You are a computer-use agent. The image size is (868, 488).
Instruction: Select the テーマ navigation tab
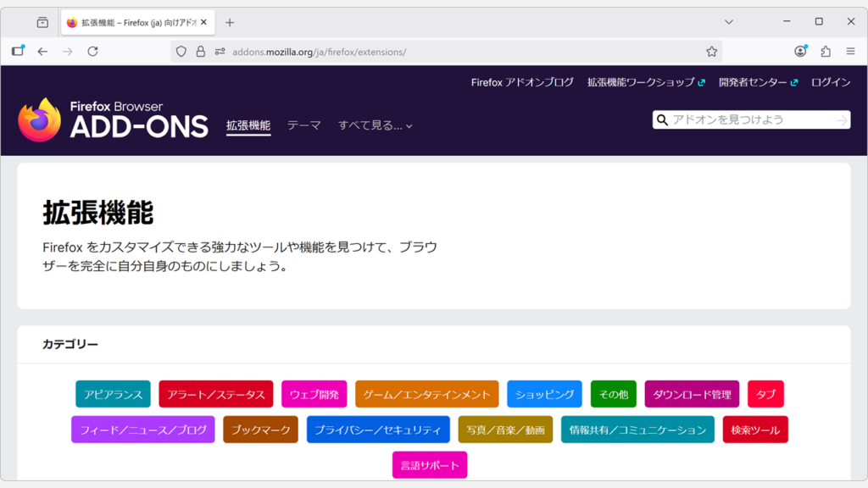(304, 125)
